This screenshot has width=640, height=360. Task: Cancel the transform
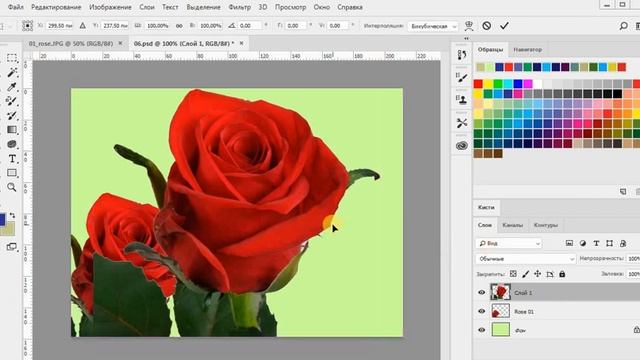pyautogui.click(x=487, y=26)
